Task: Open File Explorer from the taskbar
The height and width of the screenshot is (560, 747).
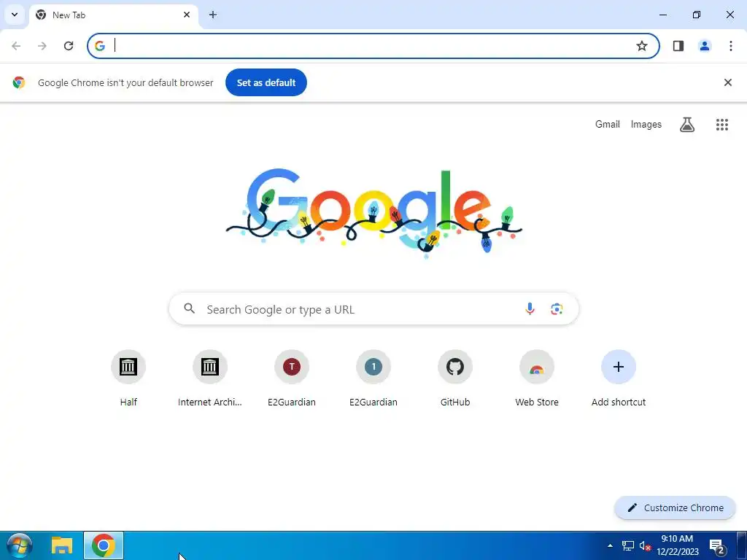Action: tap(62, 545)
